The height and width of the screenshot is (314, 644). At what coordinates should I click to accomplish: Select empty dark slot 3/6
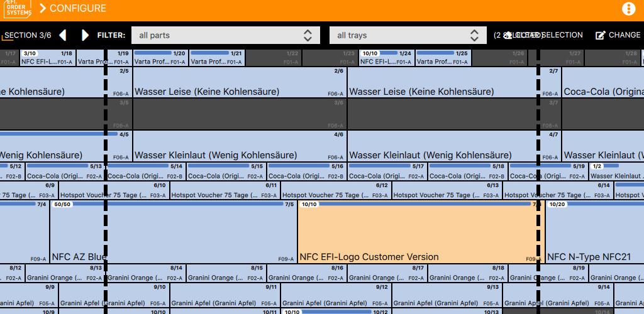tap(240, 114)
